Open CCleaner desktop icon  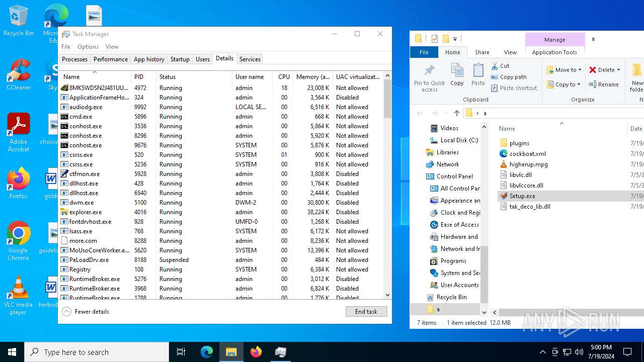coord(18,75)
